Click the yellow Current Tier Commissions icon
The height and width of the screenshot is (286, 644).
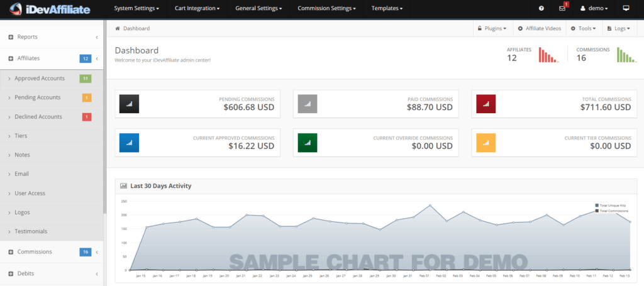486,143
